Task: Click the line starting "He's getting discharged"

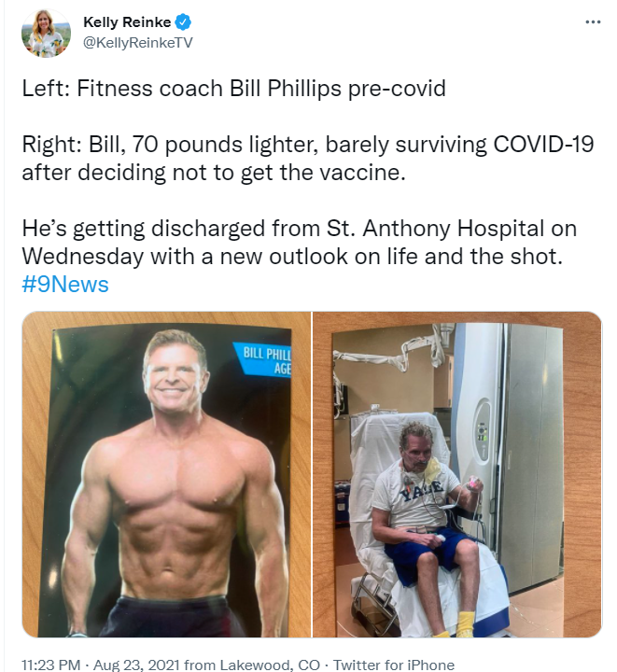Action: pyautogui.click(x=299, y=229)
